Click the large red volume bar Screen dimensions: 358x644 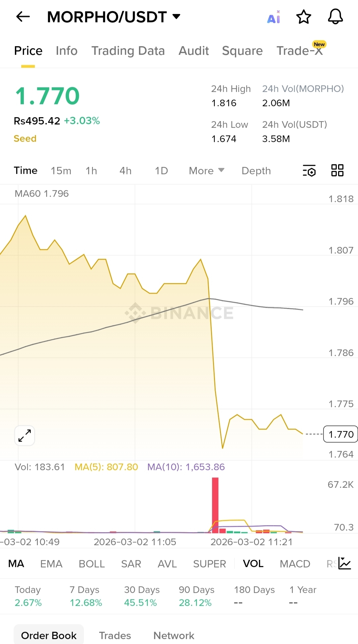[x=215, y=505]
